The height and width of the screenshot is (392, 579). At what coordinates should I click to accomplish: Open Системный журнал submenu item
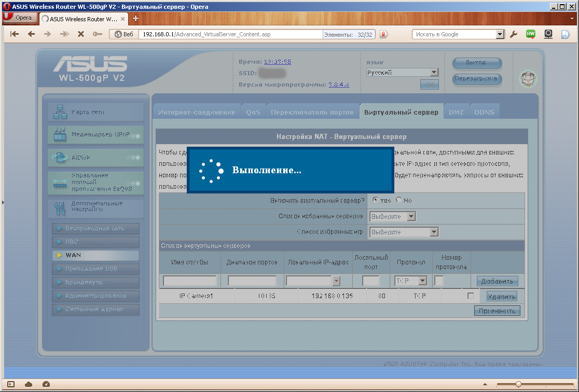(96, 309)
